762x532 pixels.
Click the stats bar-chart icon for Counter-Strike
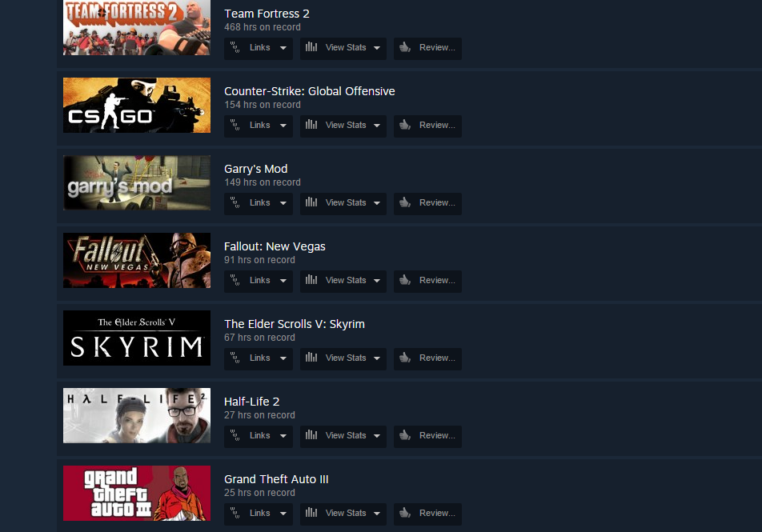tap(311, 124)
